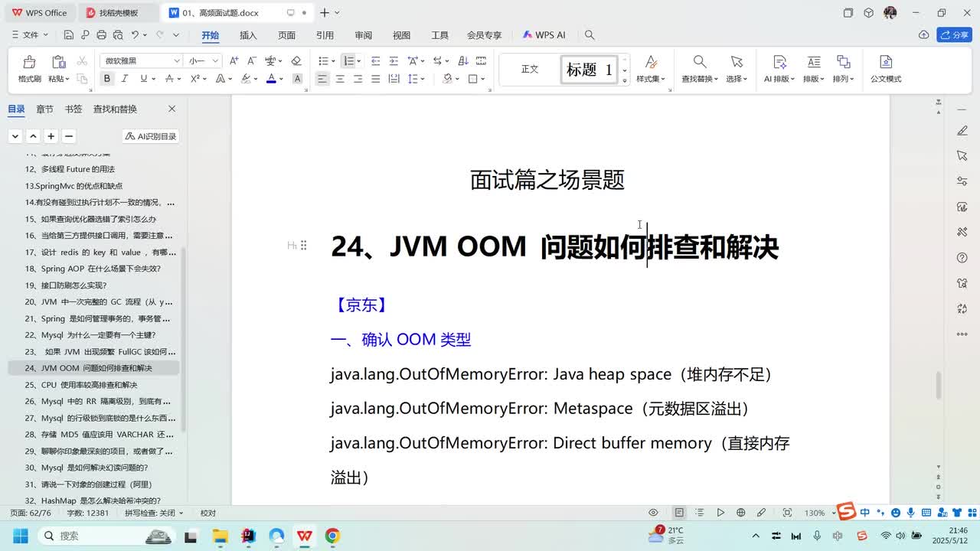Increase font size with the A+ icon
Screen dimensions: 980x551
pyautogui.click(x=234, y=60)
